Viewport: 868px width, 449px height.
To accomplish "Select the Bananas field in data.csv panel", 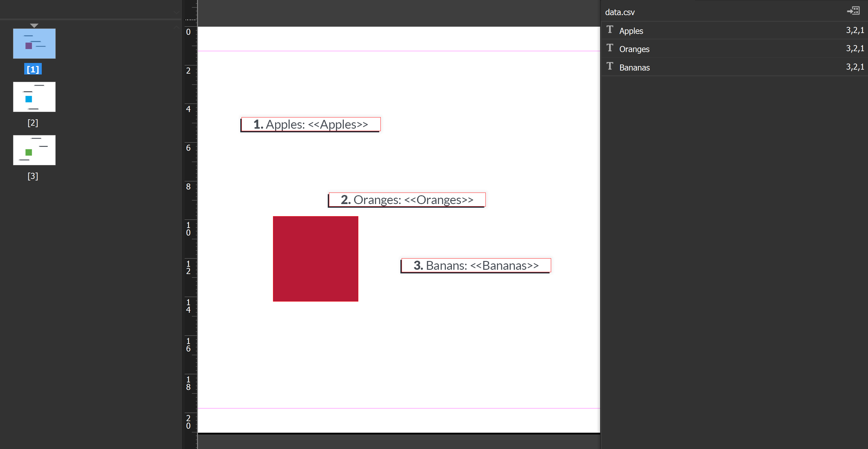I will pos(634,68).
